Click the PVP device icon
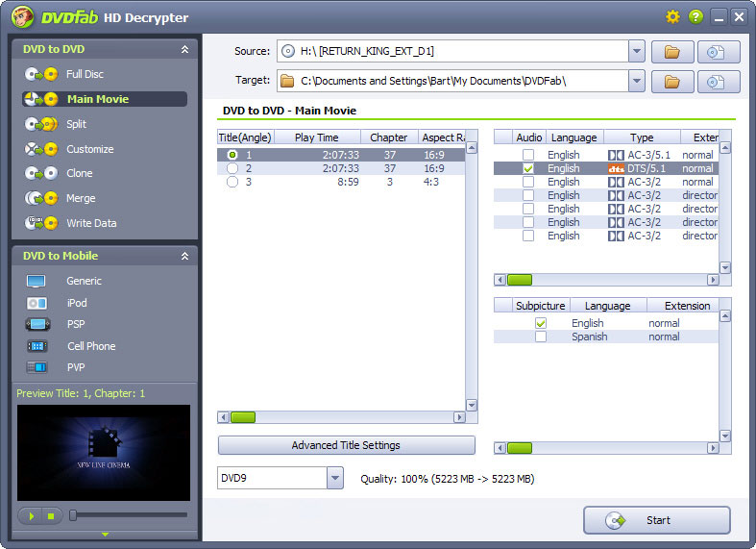The height and width of the screenshot is (549, 756). pyautogui.click(x=37, y=367)
